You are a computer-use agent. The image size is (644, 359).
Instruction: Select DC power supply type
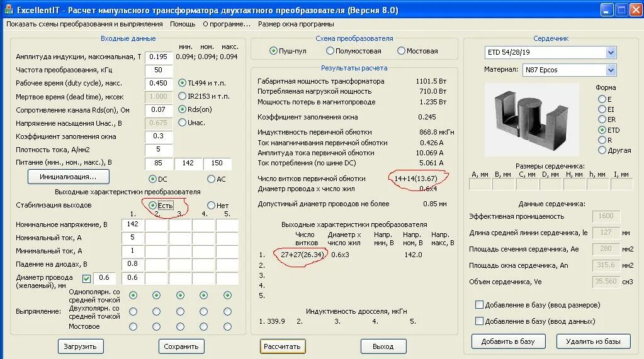pos(152,179)
